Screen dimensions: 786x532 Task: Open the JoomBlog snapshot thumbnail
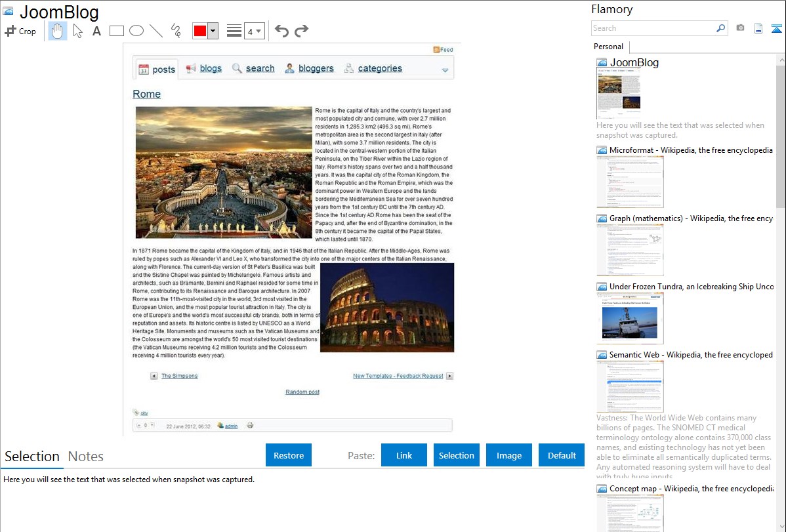click(618, 93)
